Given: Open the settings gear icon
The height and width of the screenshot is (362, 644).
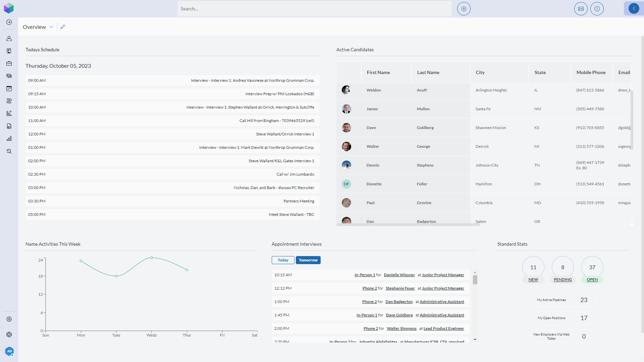Looking at the screenshot, I should 9,319.
